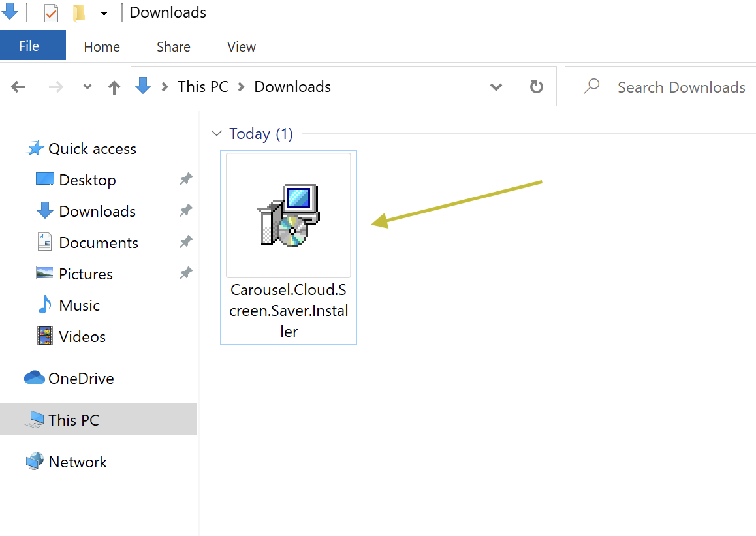Open Pictures in the sidebar
The image size is (756, 536).
(x=86, y=274)
